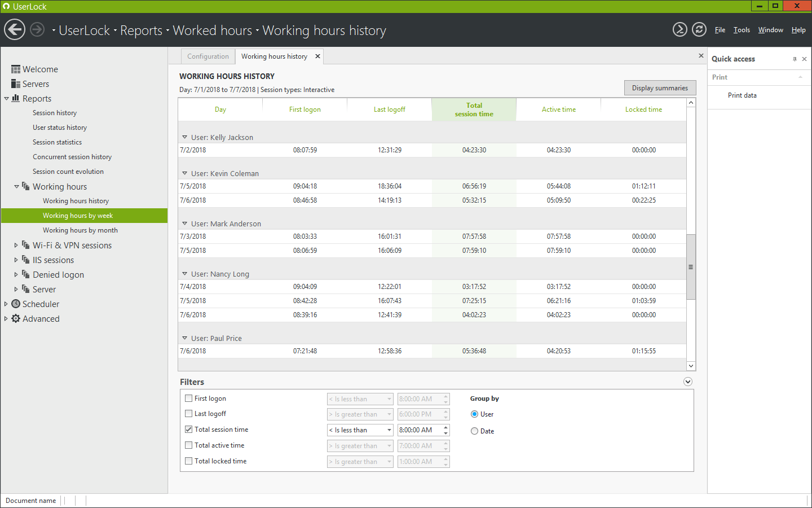The image size is (812, 508).
Task: Close the Working hours history tab
Action: pos(317,56)
